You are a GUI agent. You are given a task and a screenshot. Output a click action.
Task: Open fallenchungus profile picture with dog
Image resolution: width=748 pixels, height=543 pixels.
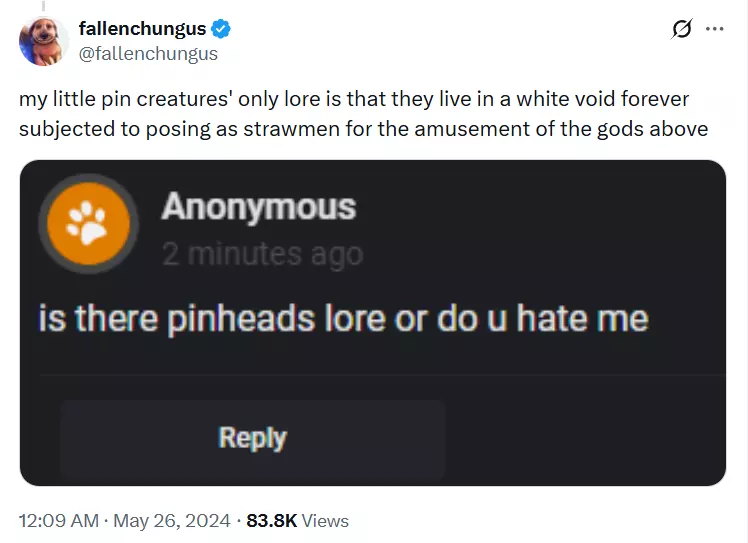pos(44,41)
